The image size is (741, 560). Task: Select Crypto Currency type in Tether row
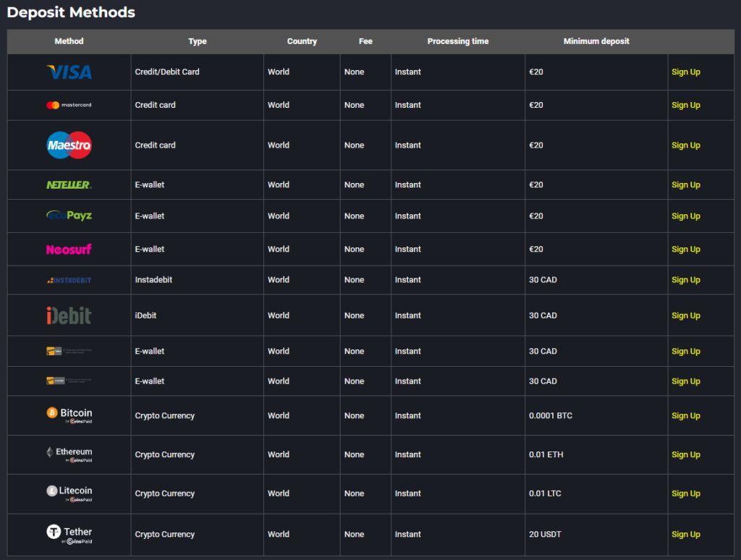(x=165, y=535)
